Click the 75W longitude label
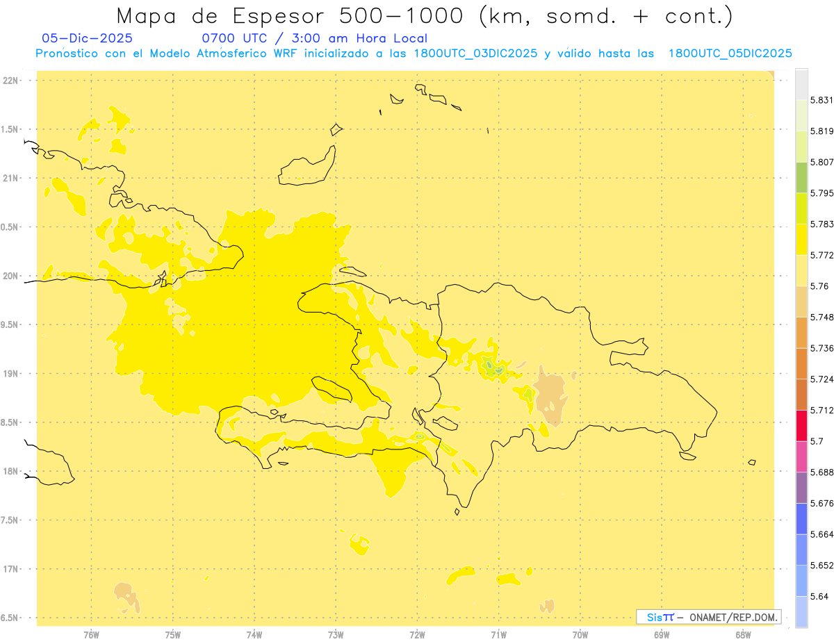Screen dimensions: 834x644 click(x=172, y=635)
